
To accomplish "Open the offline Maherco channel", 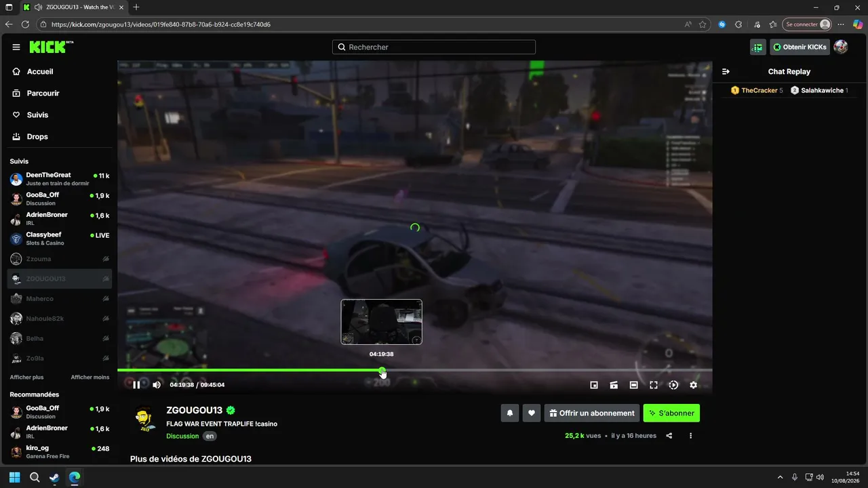I will click(x=60, y=298).
